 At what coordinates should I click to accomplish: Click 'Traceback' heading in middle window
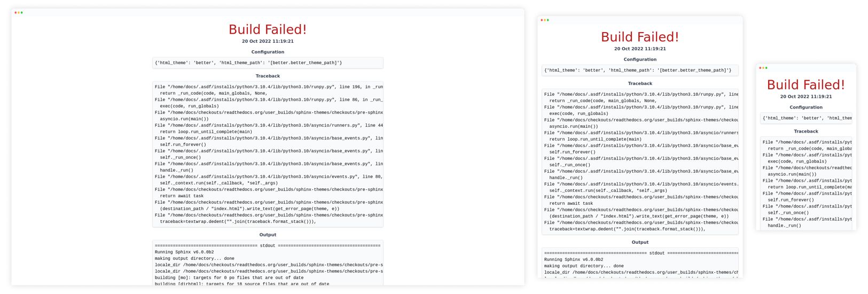tap(640, 83)
